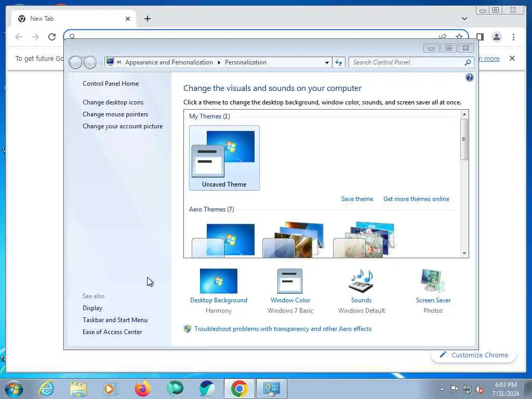The image size is (532, 399).
Task: Open the Display link under See also
Action: pyautogui.click(x=92, y=308)
